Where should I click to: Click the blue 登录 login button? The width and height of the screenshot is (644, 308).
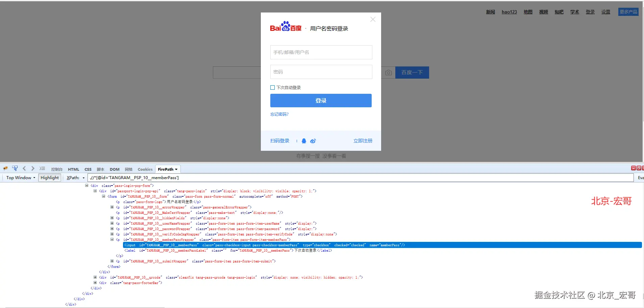click(x=321, y=101)
